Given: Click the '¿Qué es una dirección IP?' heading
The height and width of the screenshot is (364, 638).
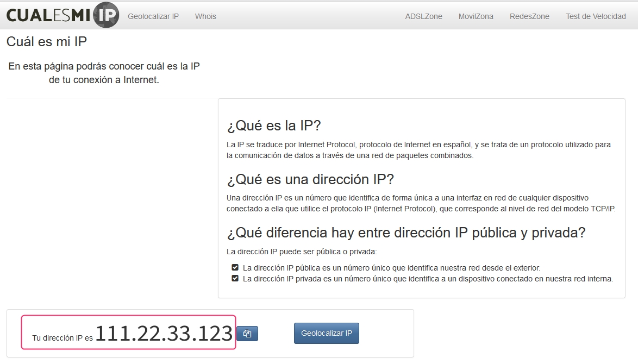Looking at the screenshot, I should pyautogui.click(x=310, y=179).
